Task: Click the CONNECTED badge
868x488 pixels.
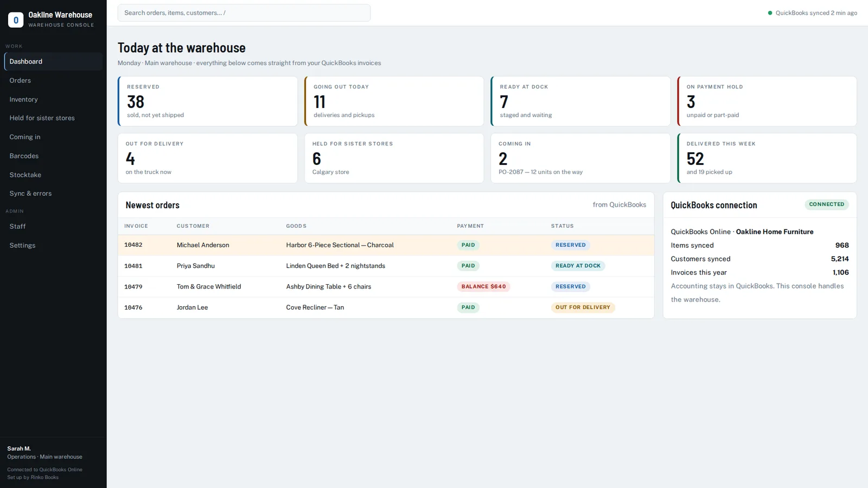Action: point(827,204)
